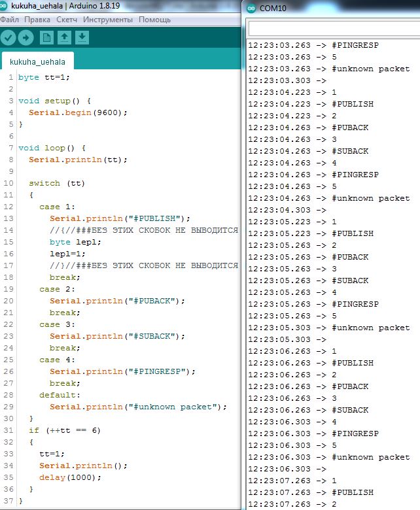Click the line 'tt=1;' inside the if block
This screenshot has width=420, height=510.
click(52, 454)
